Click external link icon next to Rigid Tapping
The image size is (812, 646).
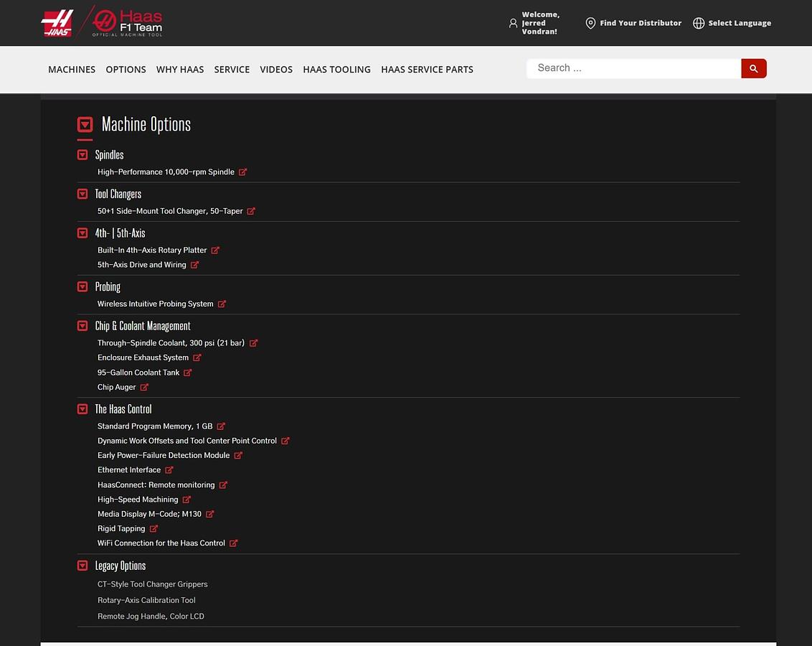[154, 529]
